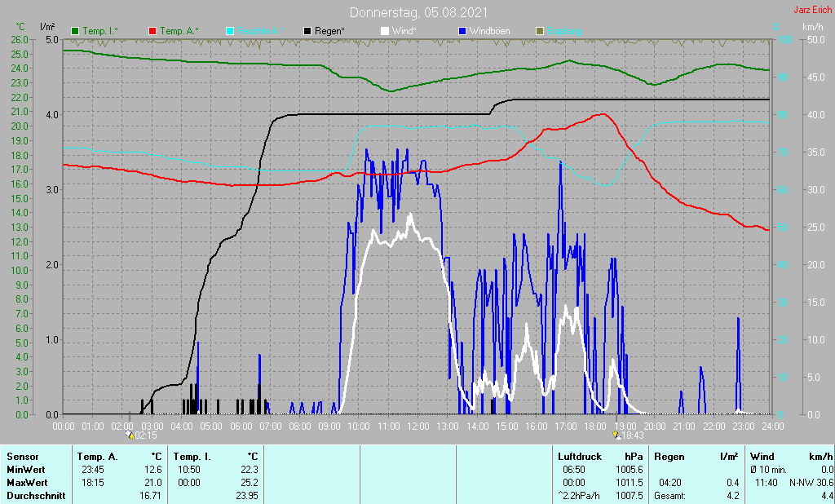Click the red Temp. A. legend swatch

(x=152, y=32)
